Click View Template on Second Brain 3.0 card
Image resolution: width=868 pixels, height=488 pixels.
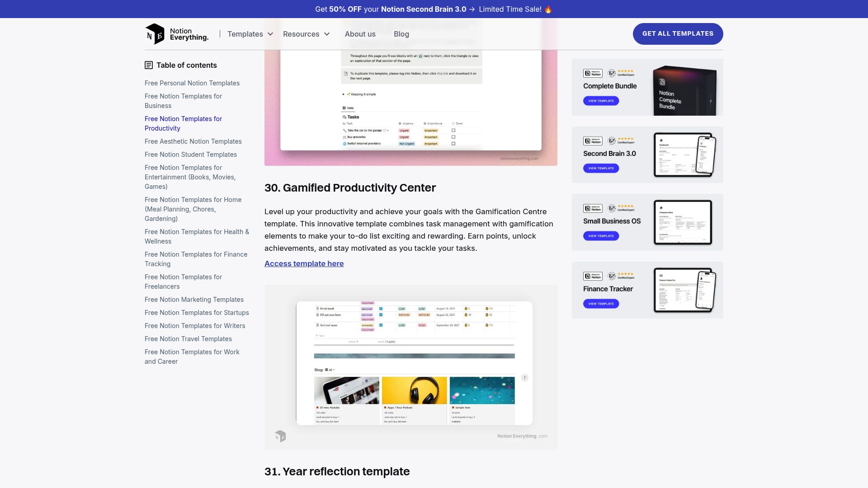tap(601, 168)
